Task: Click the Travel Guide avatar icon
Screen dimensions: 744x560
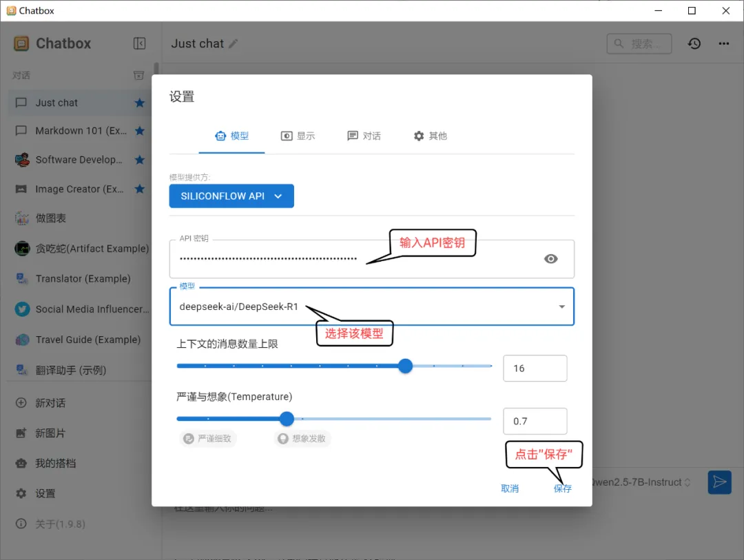Action: [x=22, y=340]
